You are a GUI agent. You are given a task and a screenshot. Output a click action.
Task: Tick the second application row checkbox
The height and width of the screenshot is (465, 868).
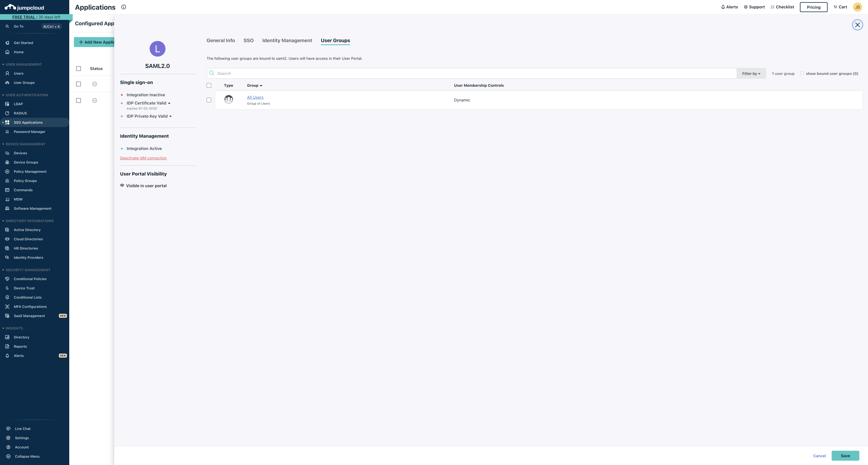tap(78, 100)
